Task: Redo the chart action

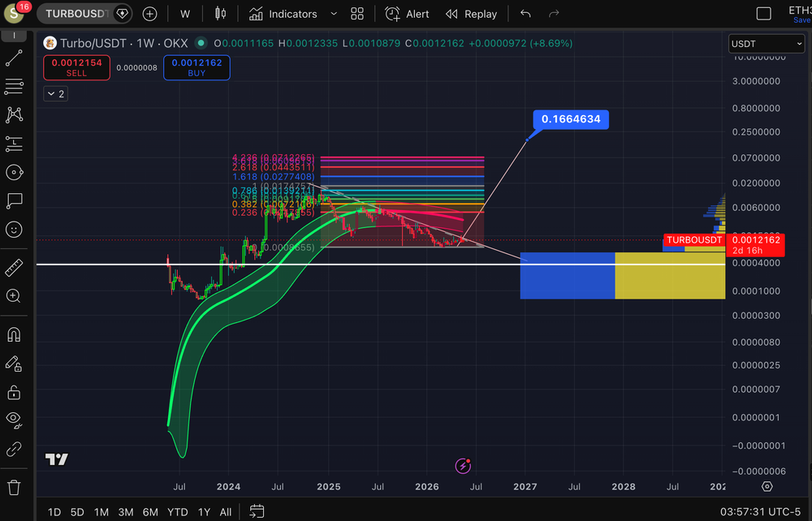Action: tap(554, 14)
